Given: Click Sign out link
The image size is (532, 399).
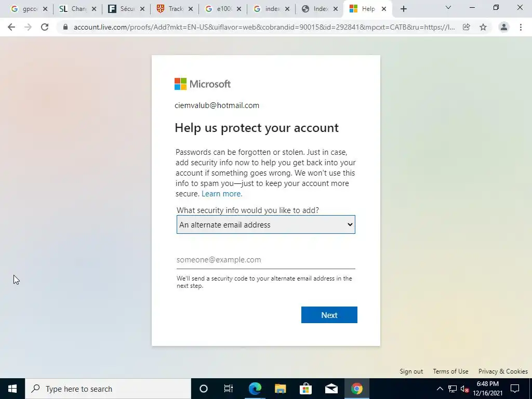Looking at the screenshot, I should (x=411, y=371).
